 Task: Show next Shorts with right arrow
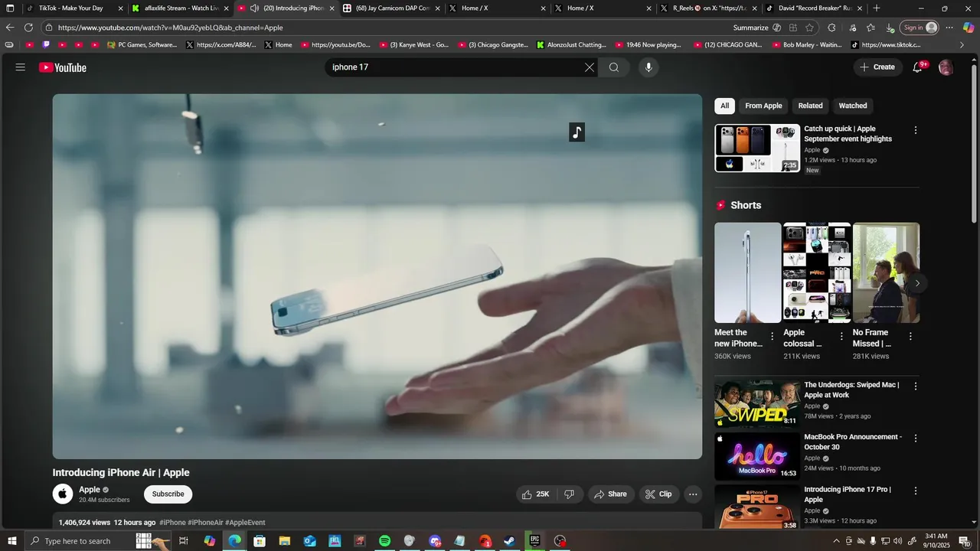pyautogui.click(x=917, y=283)
